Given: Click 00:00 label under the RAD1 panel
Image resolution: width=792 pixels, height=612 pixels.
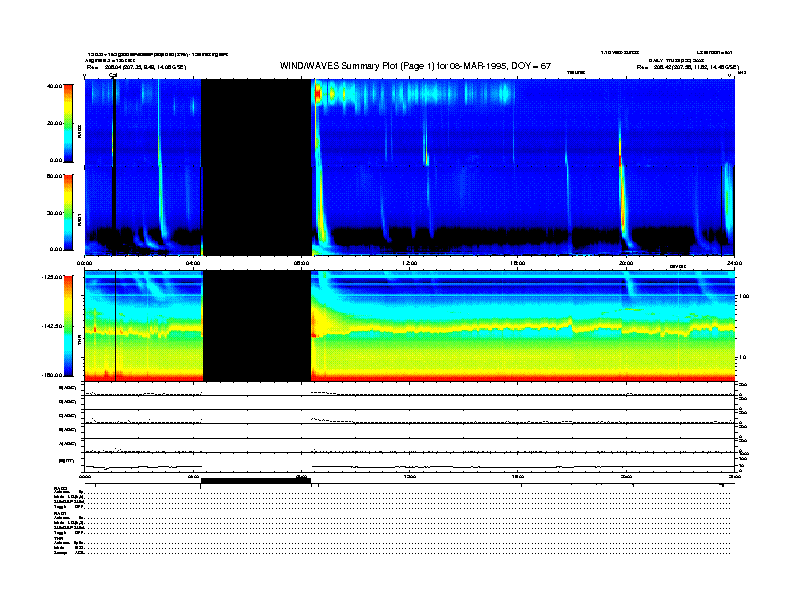Looking at the screenshot, I should (84, 263).
